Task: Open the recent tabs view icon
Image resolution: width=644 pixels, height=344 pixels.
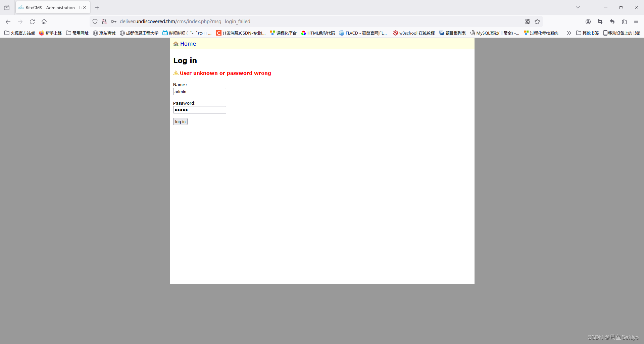Action: click(7, 7)
